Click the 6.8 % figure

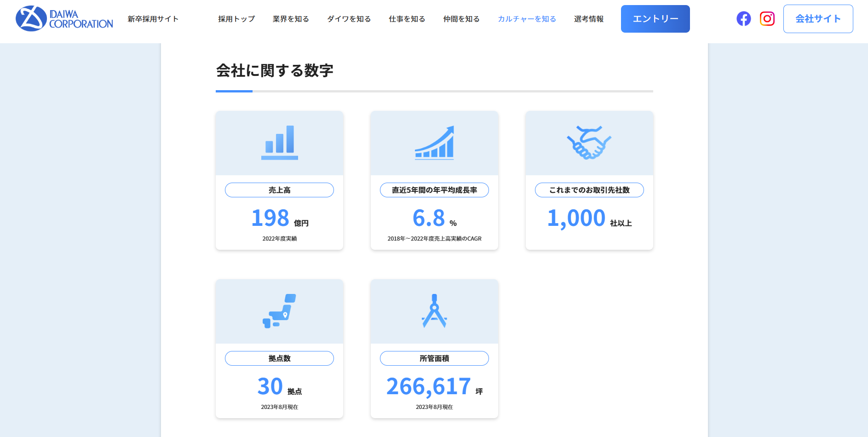tap(434, 218)
